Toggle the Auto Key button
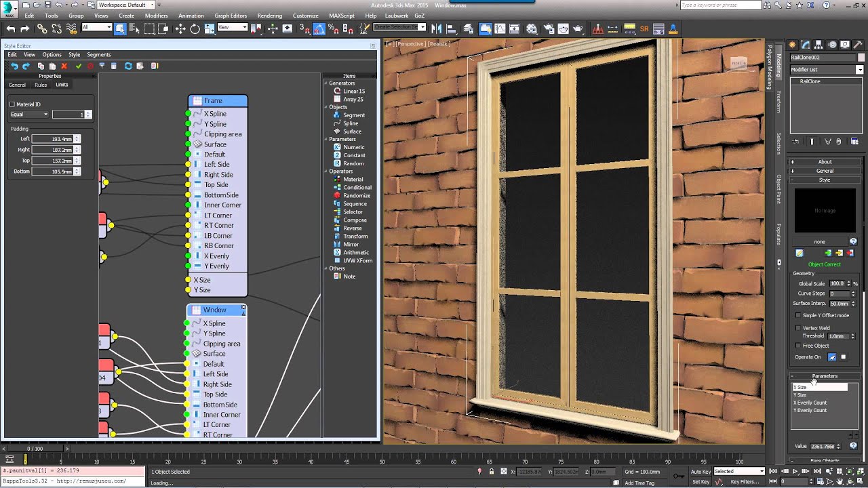The height and width of the screenshot is (488, 868). click(x=701, y=471)
